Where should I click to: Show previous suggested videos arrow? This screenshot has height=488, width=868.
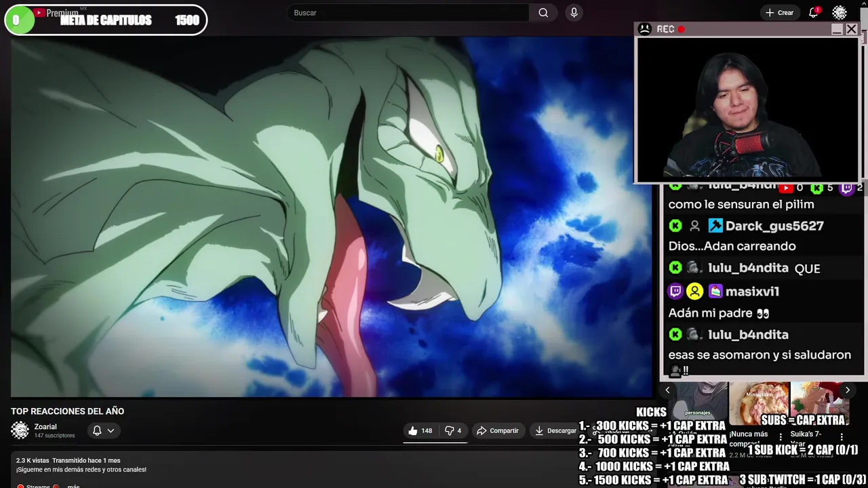667,390
